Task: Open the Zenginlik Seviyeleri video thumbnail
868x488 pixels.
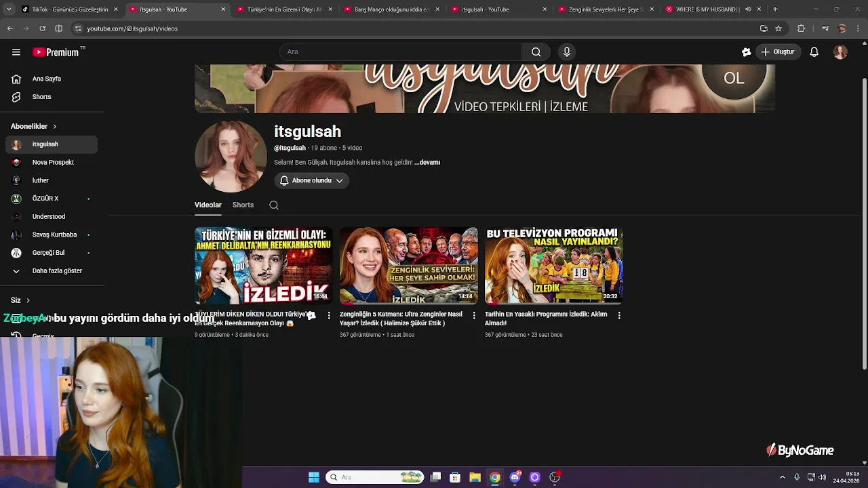Action: 408,265
